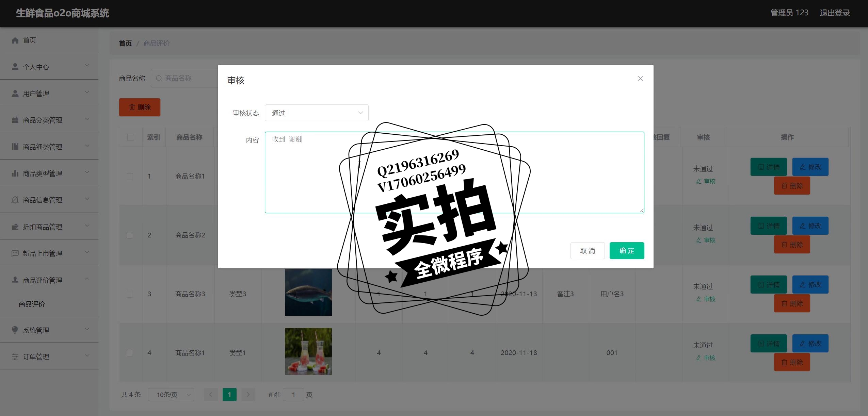Click the 订单管理 sliders icon

pyautogui.click(x=15, y=356)
